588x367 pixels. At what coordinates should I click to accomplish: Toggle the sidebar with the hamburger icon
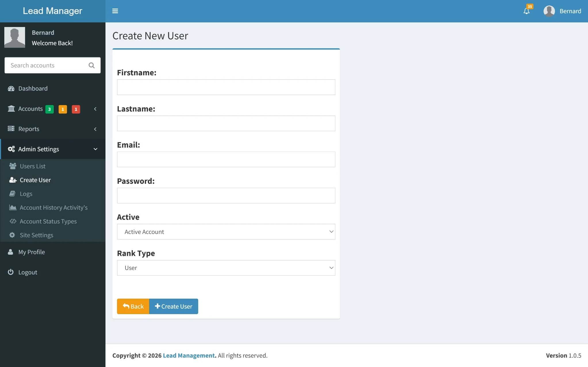tap(115, 11)
